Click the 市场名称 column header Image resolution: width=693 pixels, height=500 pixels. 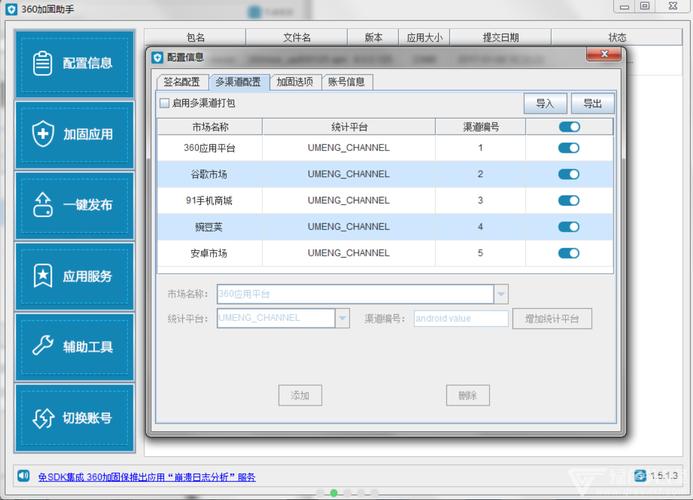click(x=210, y=127)
